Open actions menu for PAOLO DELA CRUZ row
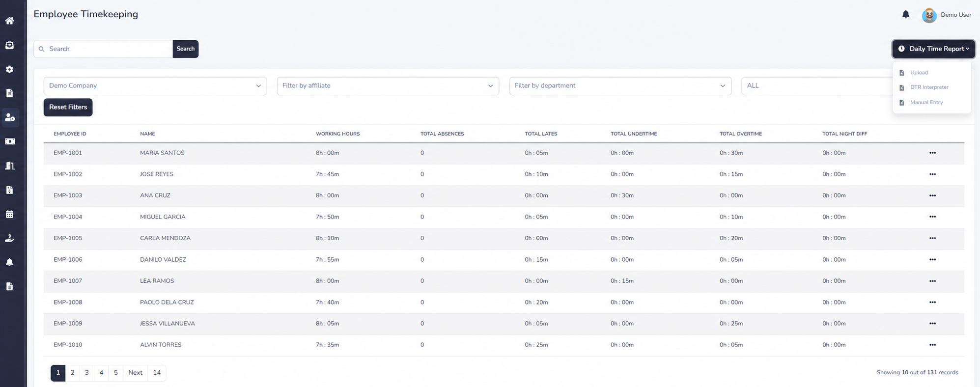 coord(932,302)
